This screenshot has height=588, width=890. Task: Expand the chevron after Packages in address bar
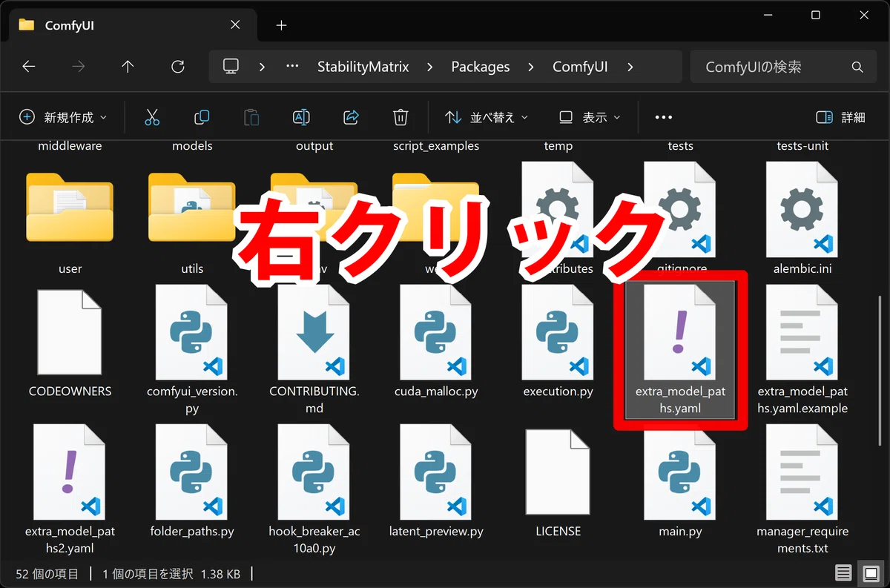531,67
